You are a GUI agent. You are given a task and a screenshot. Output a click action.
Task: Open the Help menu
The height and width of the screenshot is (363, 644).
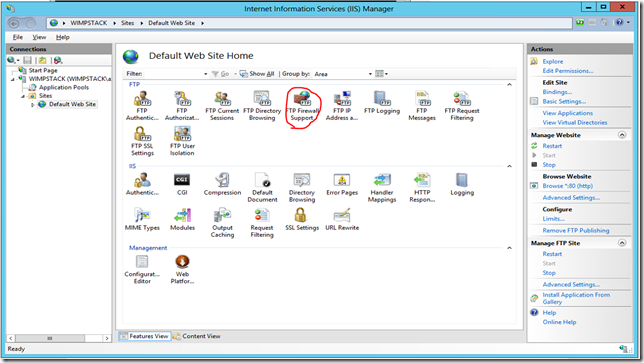(x=63, y=37)
